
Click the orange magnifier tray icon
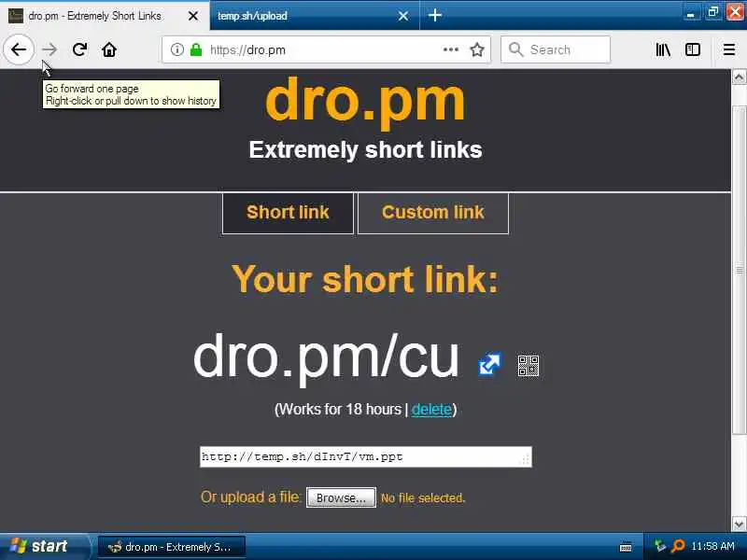678,546
